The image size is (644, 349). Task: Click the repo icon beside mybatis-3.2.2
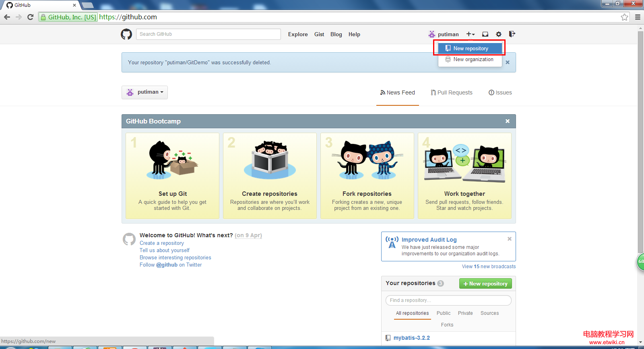click(388, 338)
